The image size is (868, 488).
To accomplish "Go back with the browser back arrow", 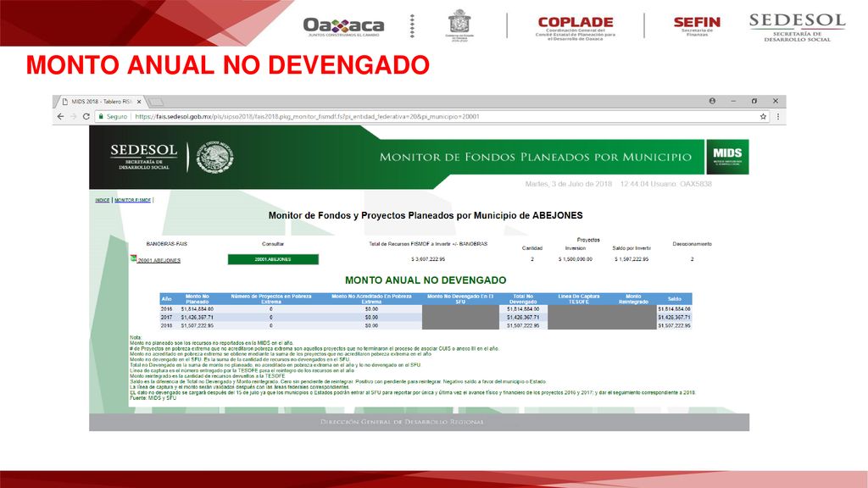I will [x=60, y=117].
